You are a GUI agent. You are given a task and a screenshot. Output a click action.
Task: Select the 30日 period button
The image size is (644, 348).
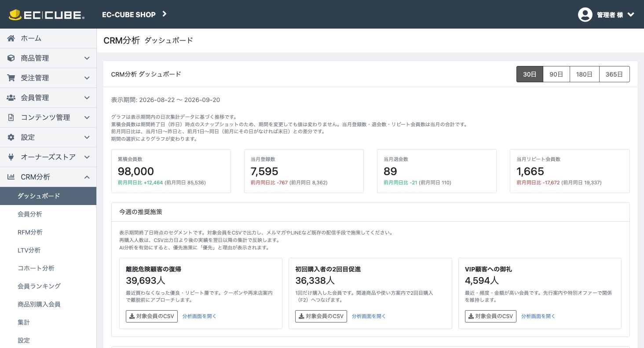pos(530,74)
